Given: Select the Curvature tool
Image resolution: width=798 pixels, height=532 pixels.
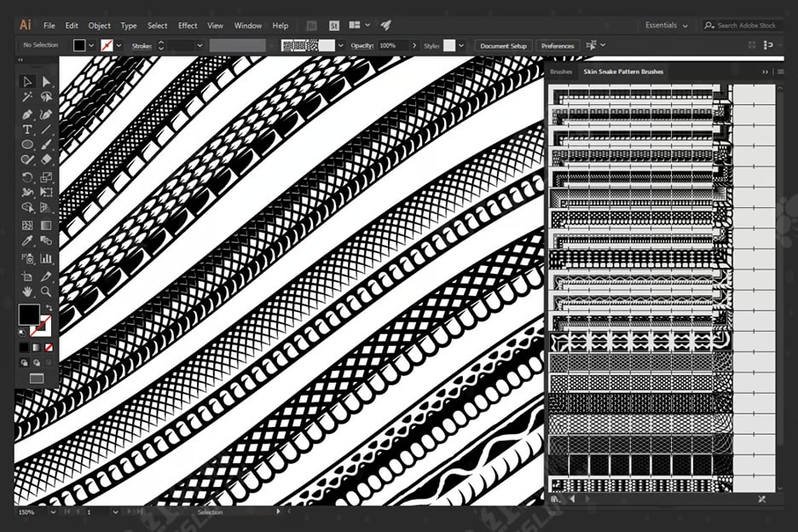Looking at the screenshot, I should click(x=46, y=114).
